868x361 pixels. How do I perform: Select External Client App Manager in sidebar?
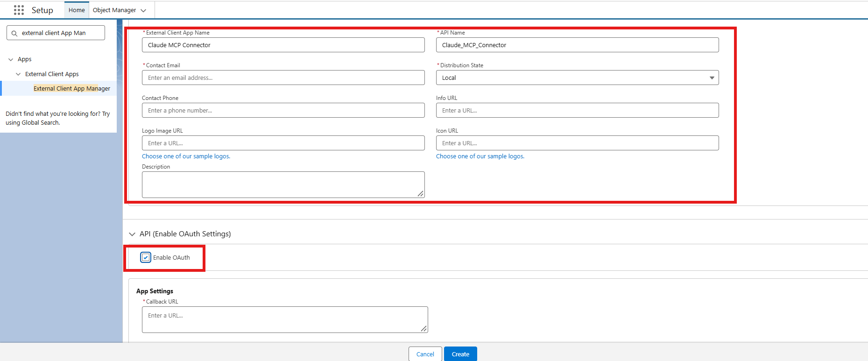tap(72, 88)
